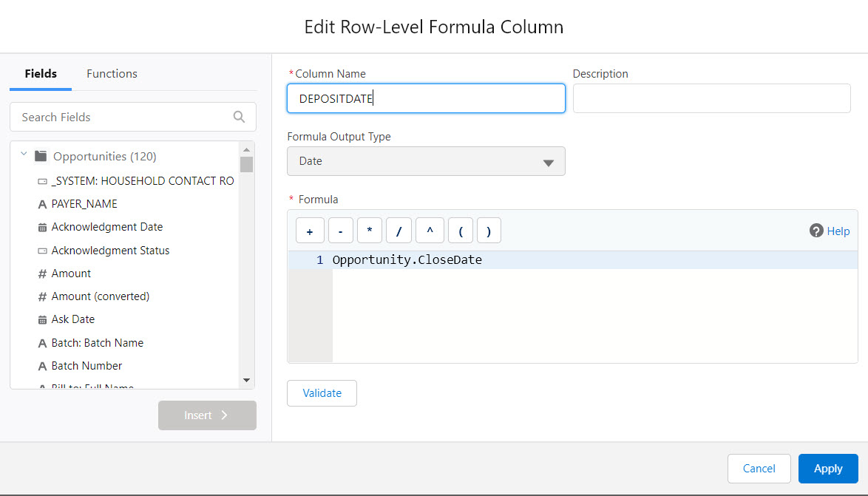Image resolution: width=868 pixels, height=496 pixels.
Task: Insert the plus operator into formula
Action: point(310,231)
